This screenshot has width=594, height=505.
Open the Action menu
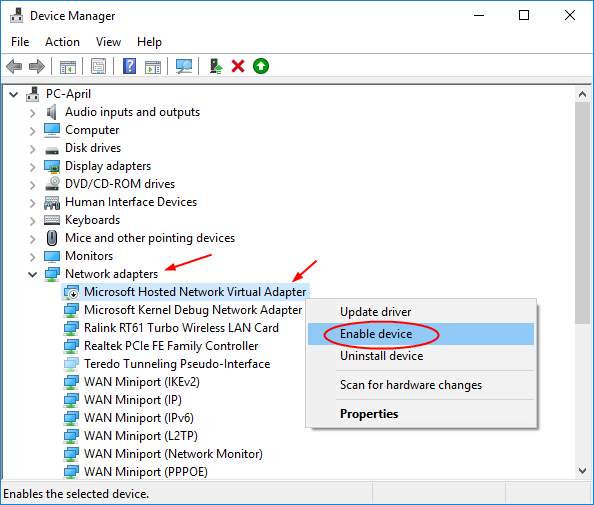click(x=63, y=42)
